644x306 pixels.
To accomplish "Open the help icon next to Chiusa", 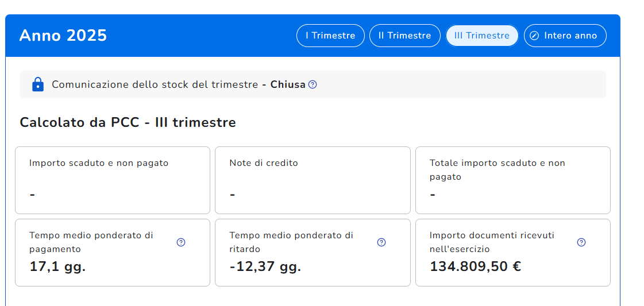I will point(313,84).
